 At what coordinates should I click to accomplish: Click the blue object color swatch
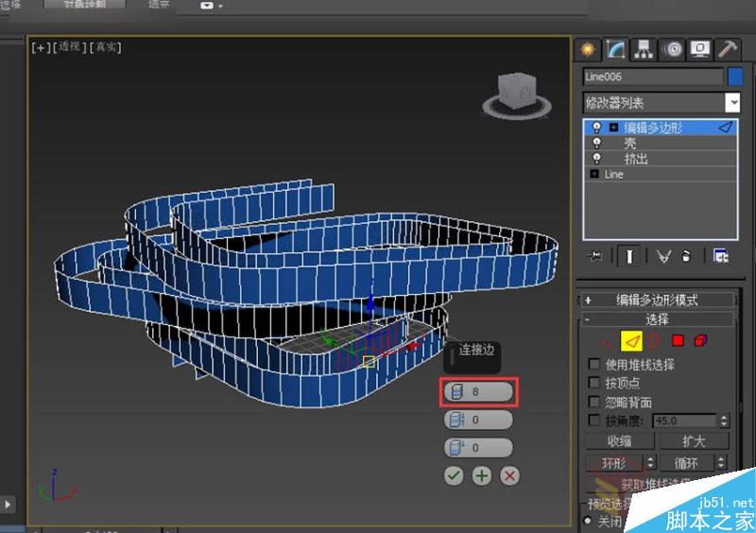(x=735, y=77)
